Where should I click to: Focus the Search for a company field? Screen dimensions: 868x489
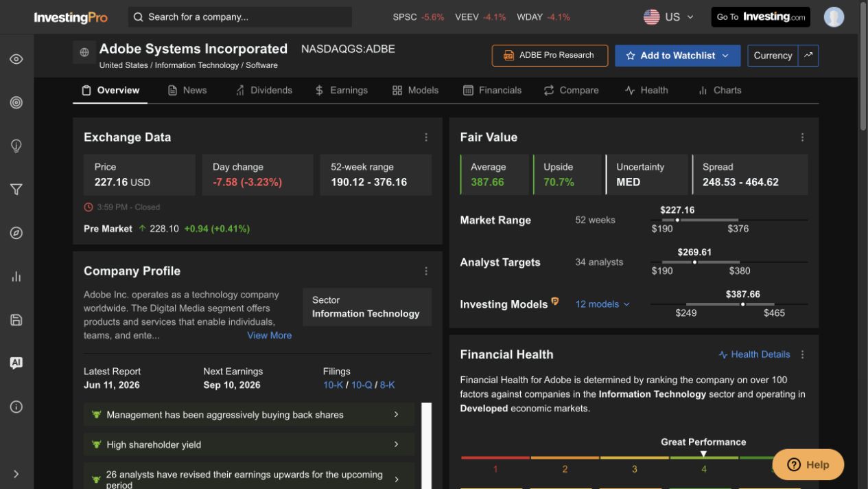pyautogui.click(x=240, y=17)
